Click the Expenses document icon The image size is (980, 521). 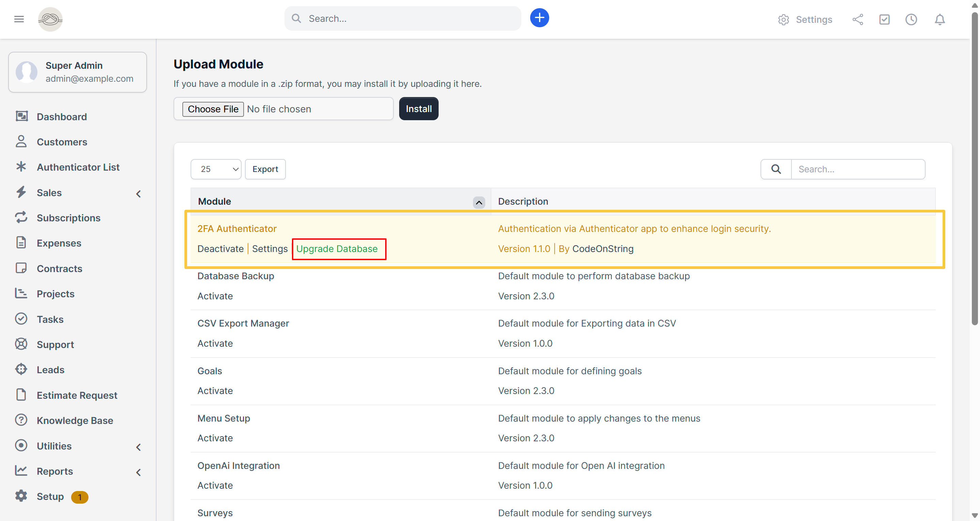21,242
